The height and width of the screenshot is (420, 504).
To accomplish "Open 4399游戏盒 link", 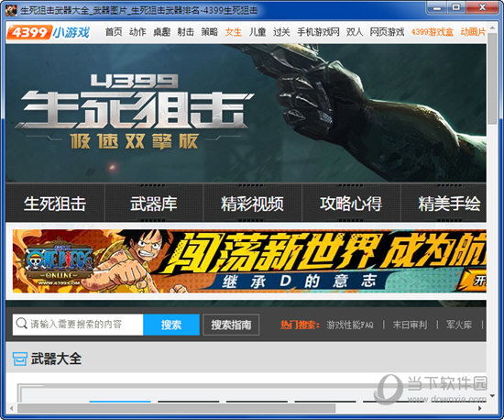I will [x=433, y=32].
